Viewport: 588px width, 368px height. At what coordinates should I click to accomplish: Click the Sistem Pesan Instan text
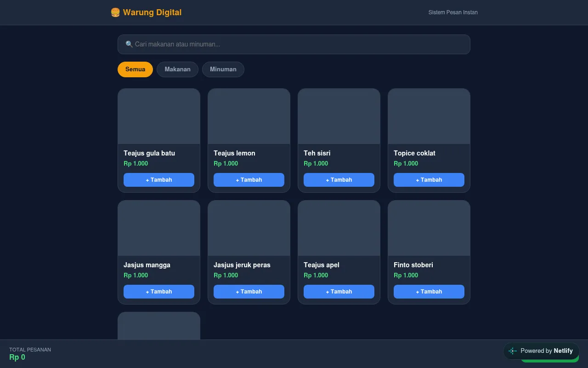point(453,12)
